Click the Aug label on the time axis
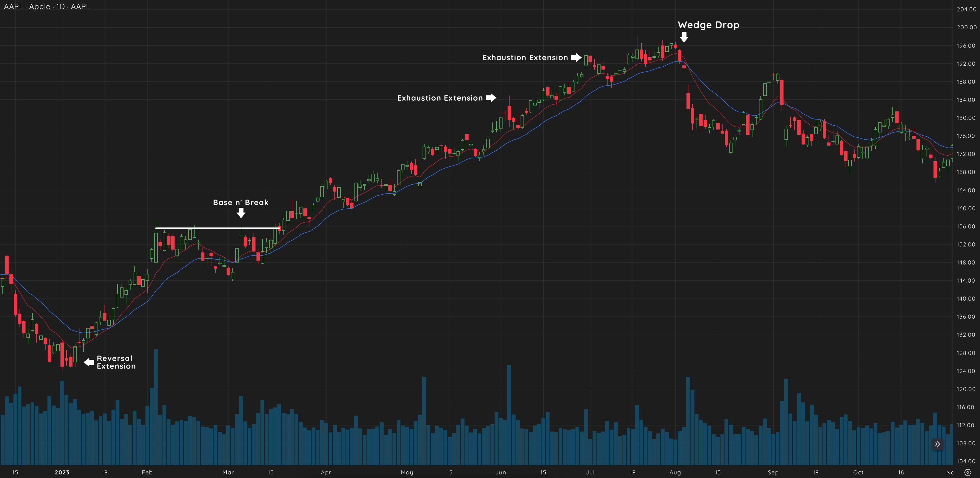The height and width of the screenshot is (478, 980). (675, 472)
